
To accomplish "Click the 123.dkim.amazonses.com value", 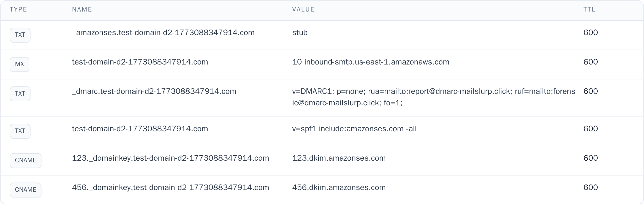I will pos(339,158).
